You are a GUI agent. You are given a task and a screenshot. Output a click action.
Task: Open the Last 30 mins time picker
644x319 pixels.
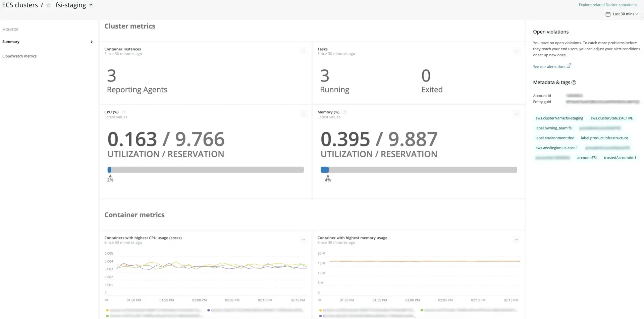tap(622, 14)
